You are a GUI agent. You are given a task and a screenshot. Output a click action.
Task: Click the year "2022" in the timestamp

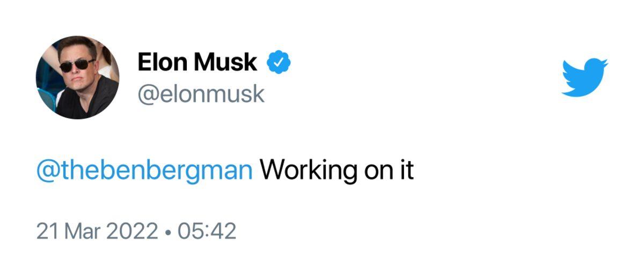(x=132, y=231)
